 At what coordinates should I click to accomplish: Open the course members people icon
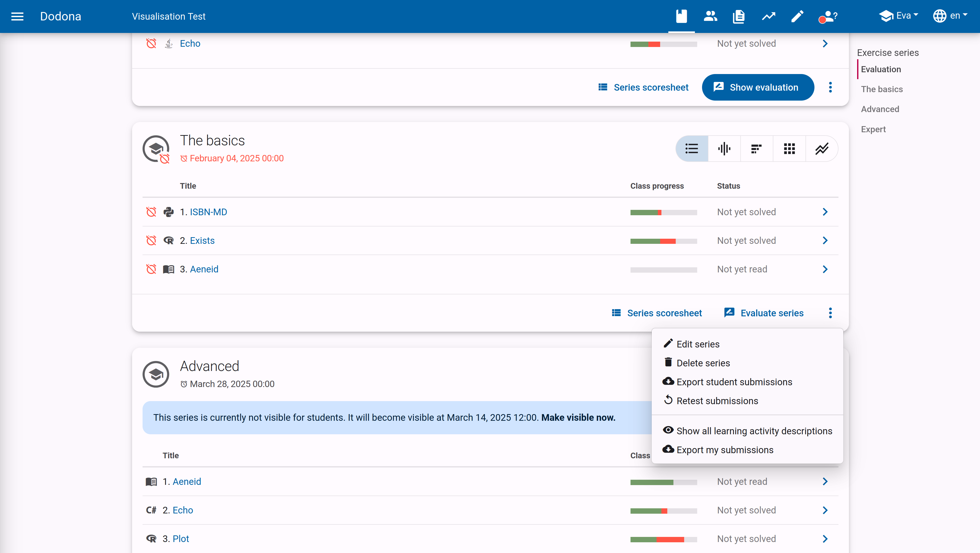[x=710, y=16]
